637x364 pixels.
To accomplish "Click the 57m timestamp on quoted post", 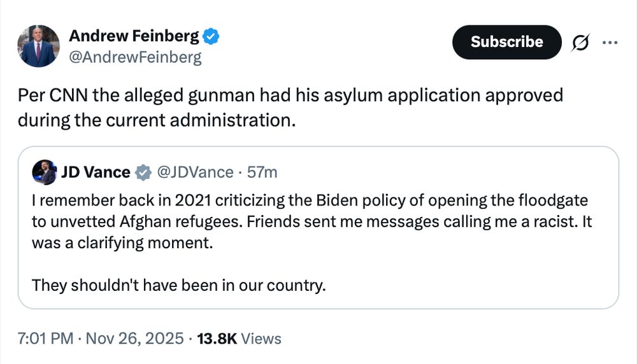I will (262, 172).
